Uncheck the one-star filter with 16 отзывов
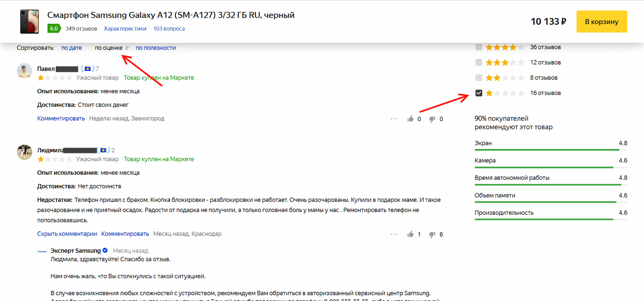The image size is (644, 301). (479, 93)
